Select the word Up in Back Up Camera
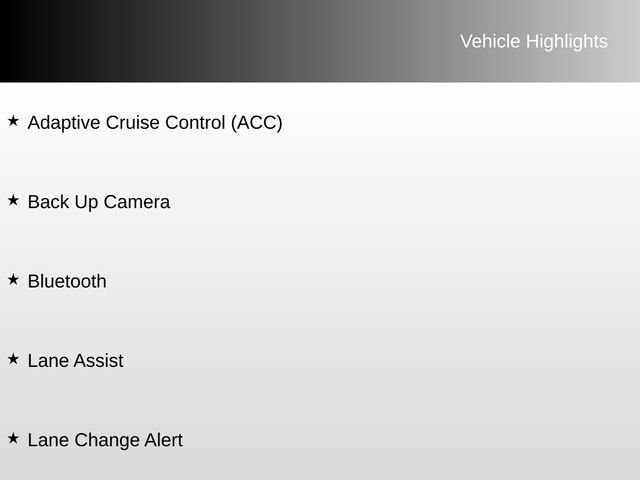This screenshot has height=480, width=640. pos(87,203)
